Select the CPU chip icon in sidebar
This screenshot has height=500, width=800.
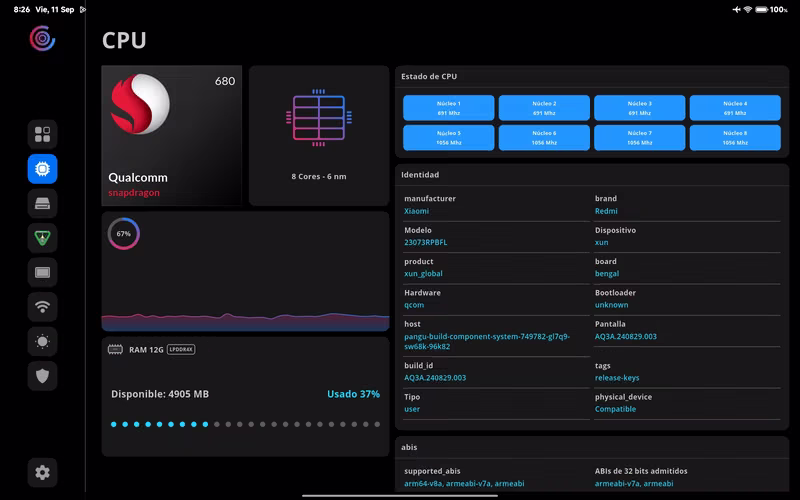click(x=42, y=169)
